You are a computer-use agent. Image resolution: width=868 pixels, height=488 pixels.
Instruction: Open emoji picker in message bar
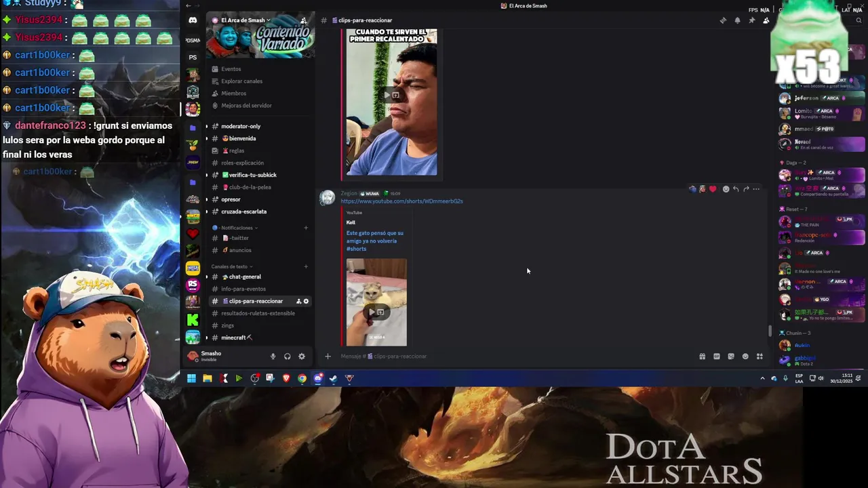point(745,357)
